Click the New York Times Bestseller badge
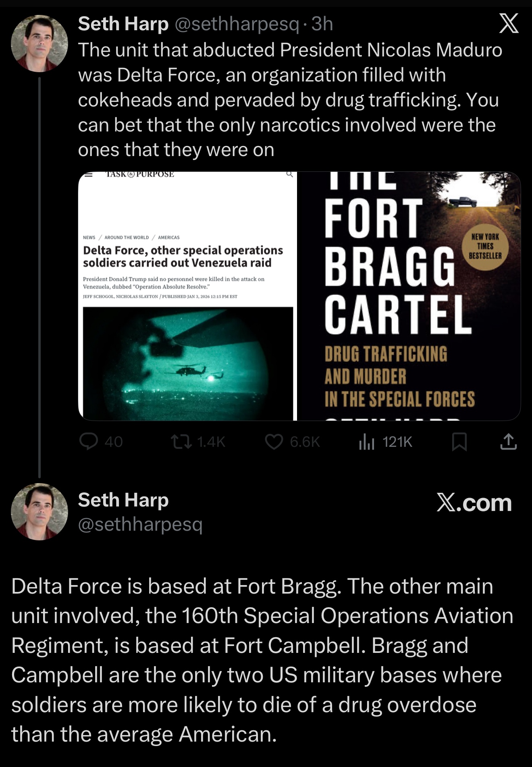 click(485, 246)
